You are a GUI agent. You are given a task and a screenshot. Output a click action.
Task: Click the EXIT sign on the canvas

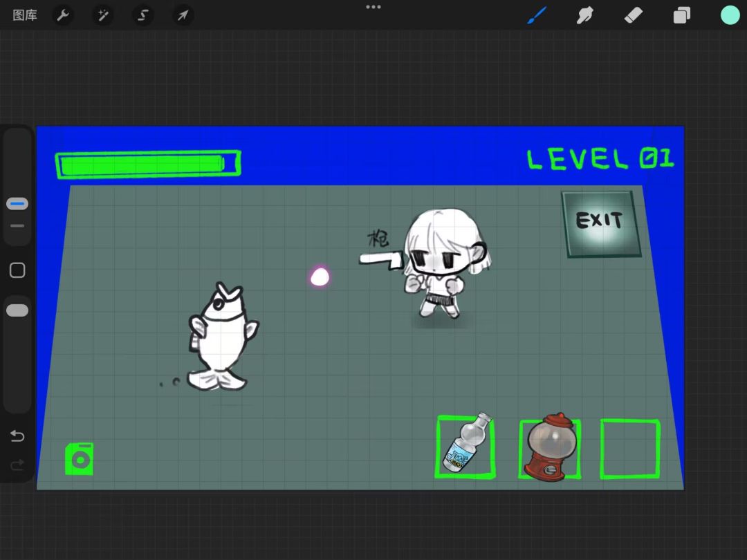coord(601,224)
